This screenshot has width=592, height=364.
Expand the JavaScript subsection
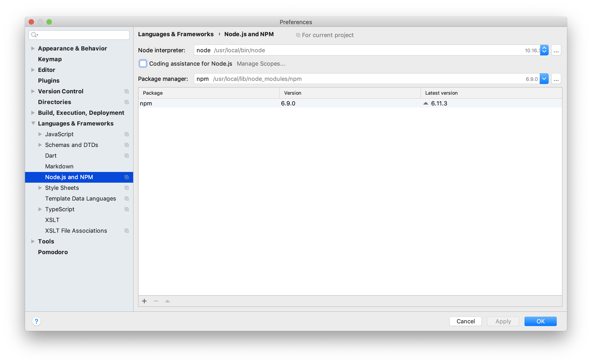point(40,134)
